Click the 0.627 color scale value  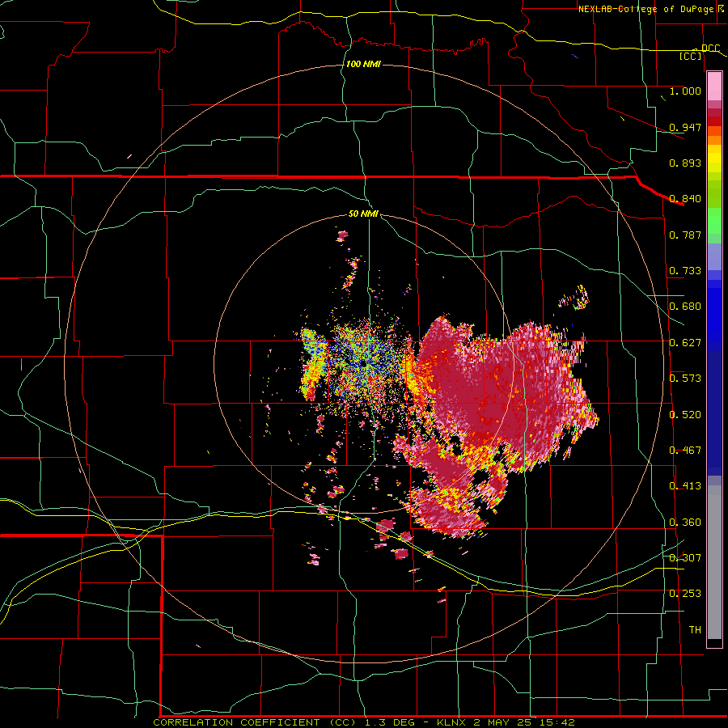point(685,343)
